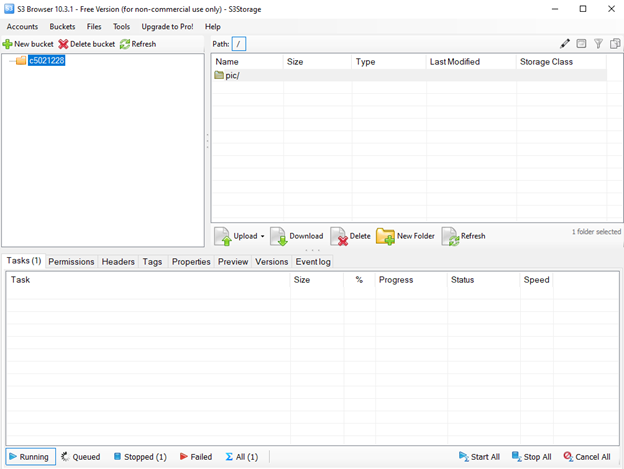The image size is (624, 469).
Task: Show Failed tasks filter
Action: click(x=196, y=457)
